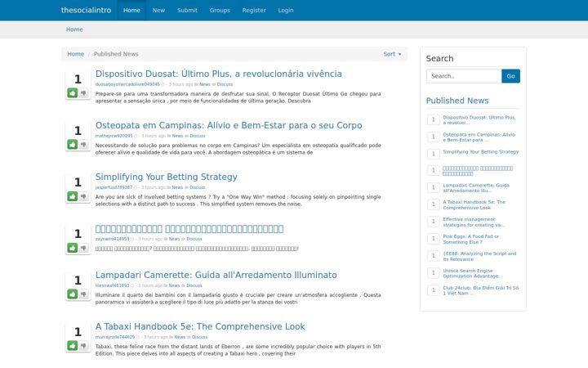Upvote A Tabaxi Handbook 5e post
588x368 pixels.
[73, 345]
